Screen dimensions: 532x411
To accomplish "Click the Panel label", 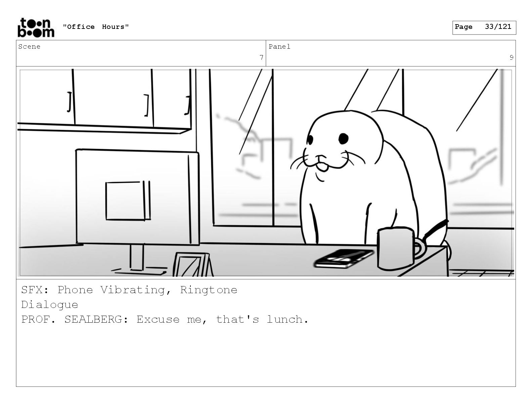I will tap(279, 47).
